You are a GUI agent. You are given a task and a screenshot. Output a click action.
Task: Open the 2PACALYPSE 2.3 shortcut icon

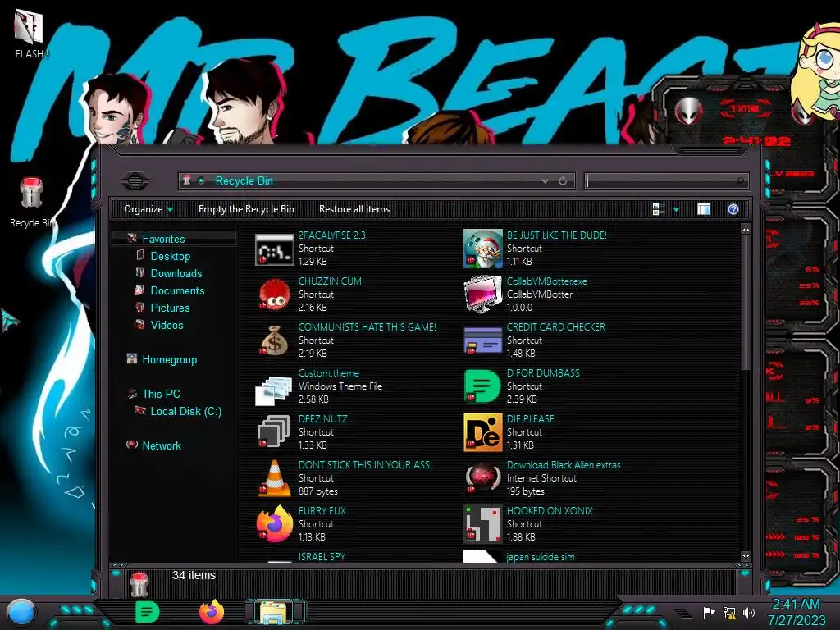(274, 249)
